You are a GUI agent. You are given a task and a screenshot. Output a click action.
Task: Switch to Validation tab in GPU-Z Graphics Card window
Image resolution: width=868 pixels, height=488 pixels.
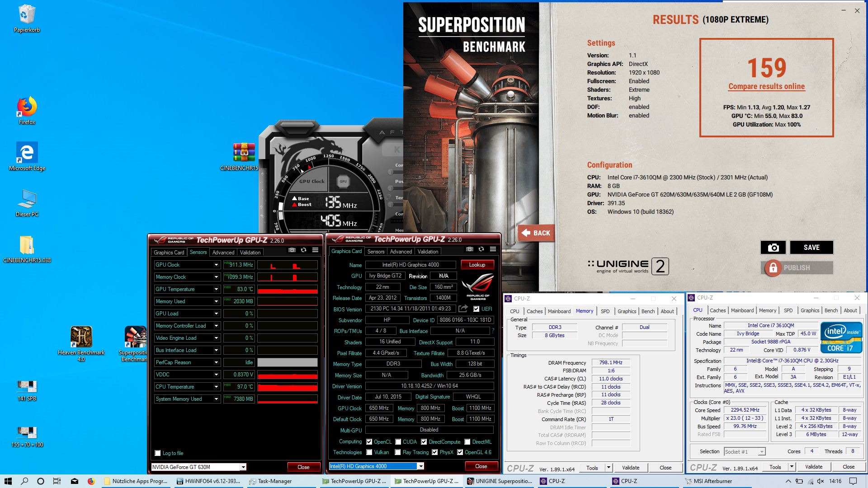coord(428,252)
